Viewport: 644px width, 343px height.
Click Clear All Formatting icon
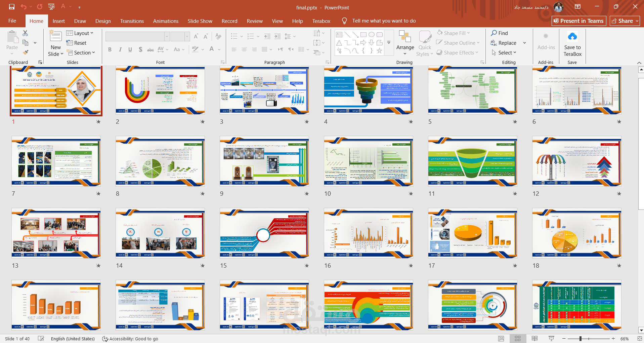218,36
